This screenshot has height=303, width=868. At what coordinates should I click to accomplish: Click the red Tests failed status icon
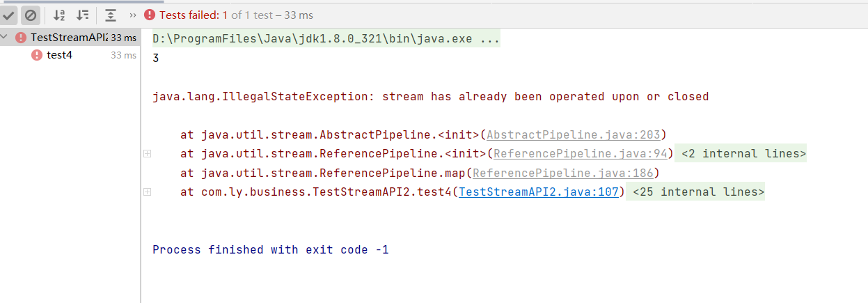(150, 15)
